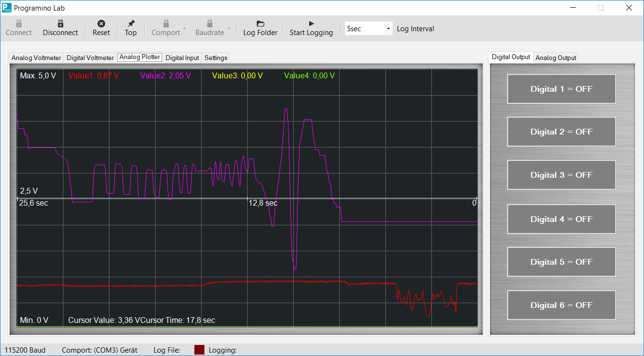Open the log interval dropdown
Viewport: 644px width, 356px height.
[x=389, y=28]
